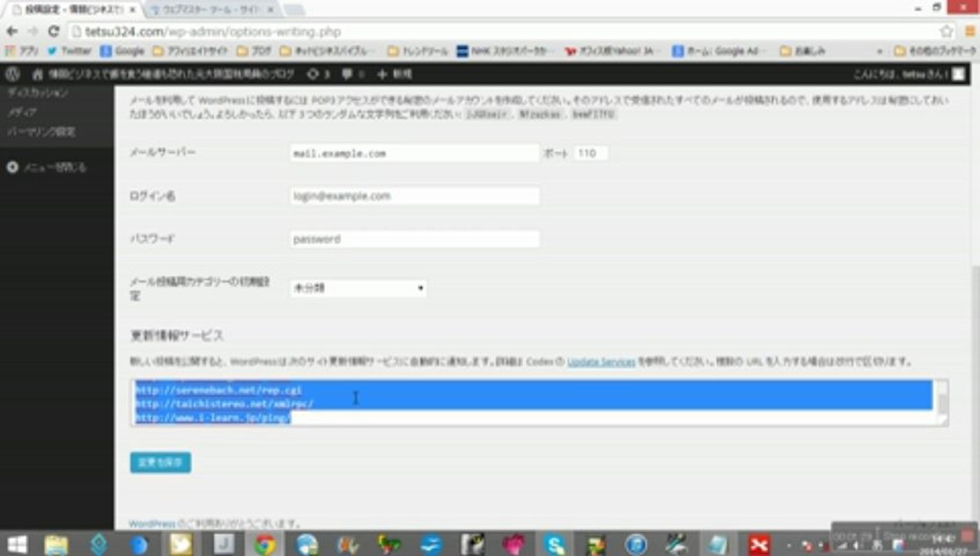The width and height of the screenshot is (980, 556).
Task: Open the grey J app in taskbar
Action: (223, 544)
